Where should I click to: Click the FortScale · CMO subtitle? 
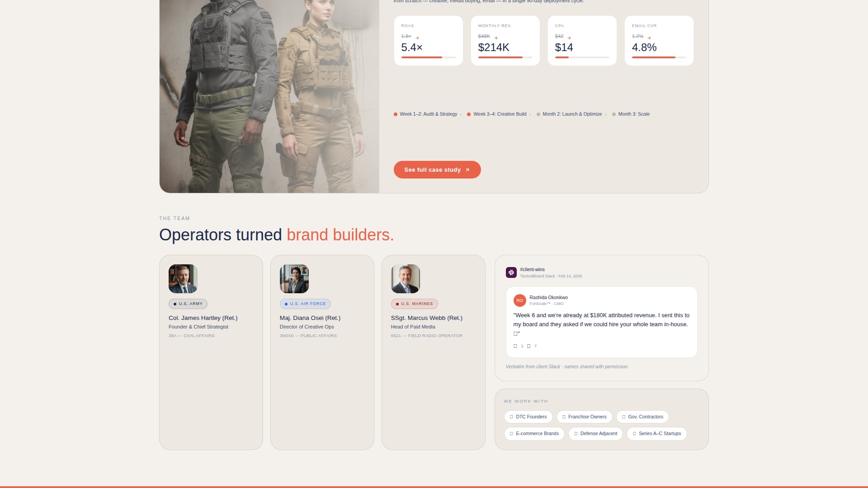point(547,304)
